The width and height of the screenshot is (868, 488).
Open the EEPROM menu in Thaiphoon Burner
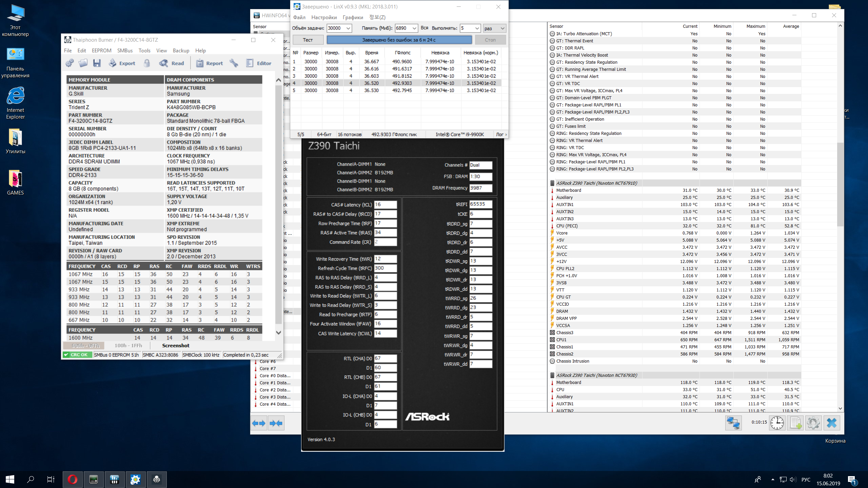101,50
